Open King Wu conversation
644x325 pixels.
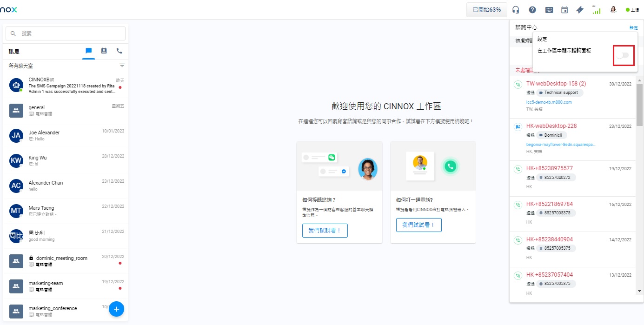66,160
